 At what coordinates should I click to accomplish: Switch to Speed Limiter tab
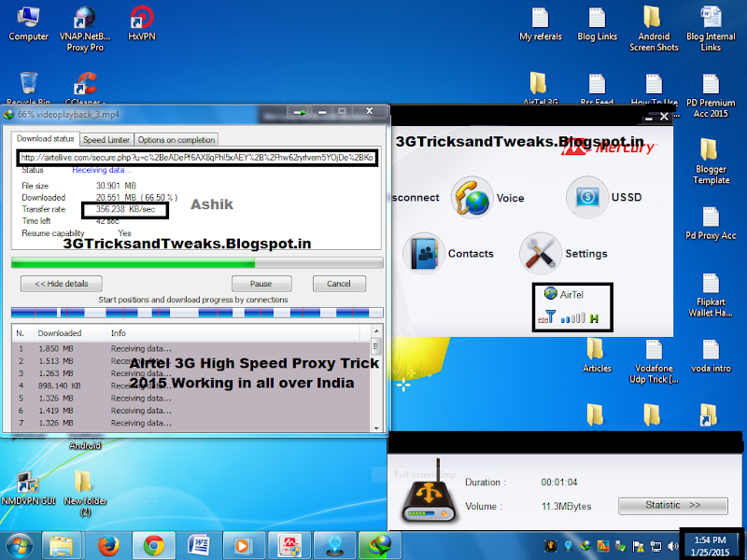[x=106, y=139]
